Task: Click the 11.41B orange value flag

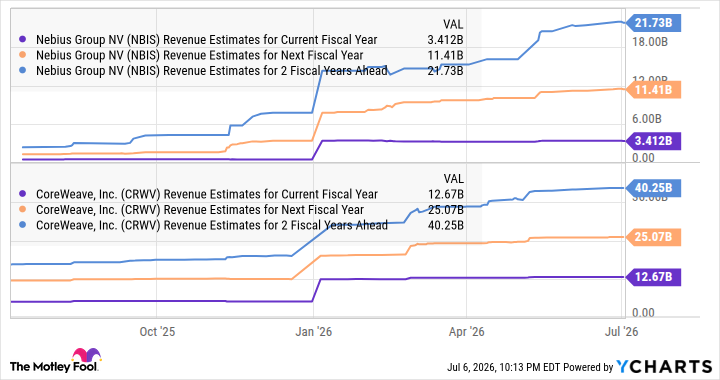Action: click(x=653, y=89)
